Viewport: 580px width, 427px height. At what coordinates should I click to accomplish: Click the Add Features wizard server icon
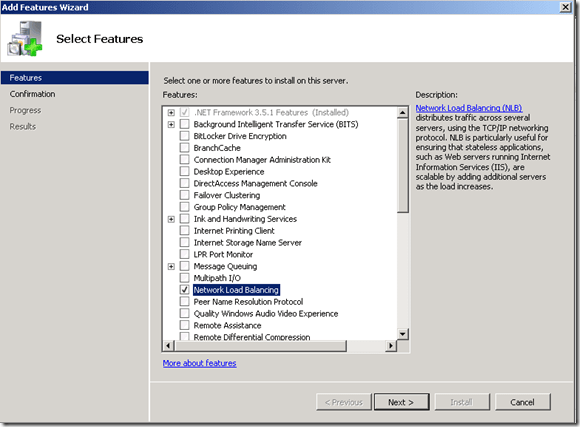point(24,38)
